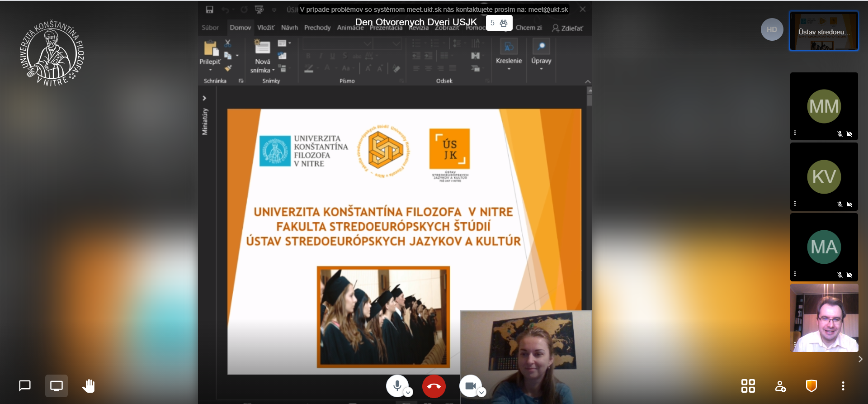868x404 pixels.
Task: Start presentation from quick access toolbar
Action: point(259,10)
